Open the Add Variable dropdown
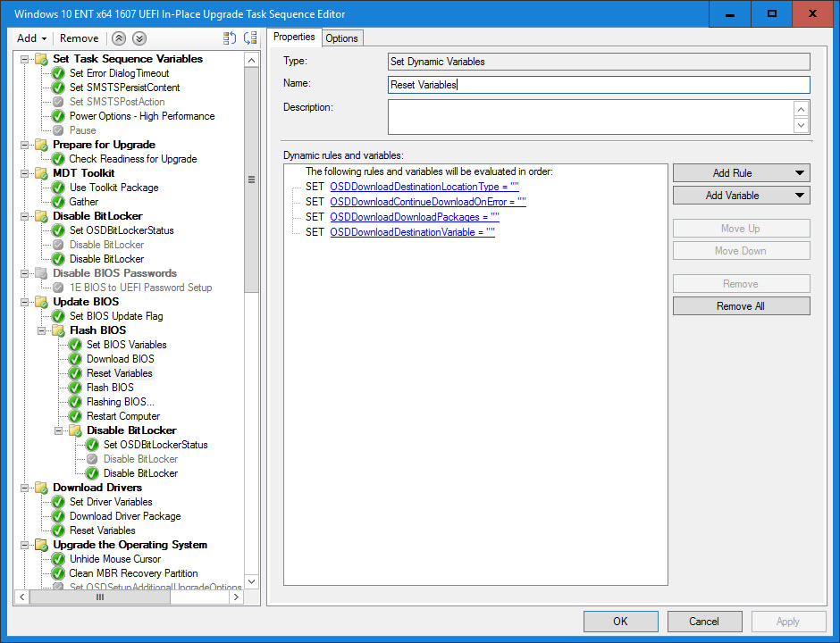 pyautogui.click(x=741, y=196)
